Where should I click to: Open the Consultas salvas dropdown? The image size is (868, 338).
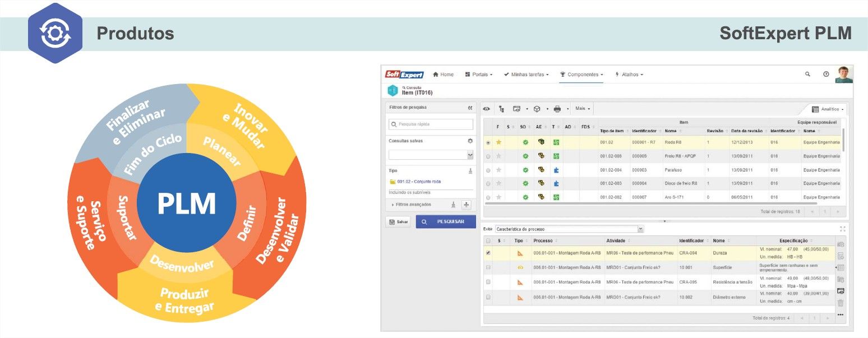[x=431, y=155]
